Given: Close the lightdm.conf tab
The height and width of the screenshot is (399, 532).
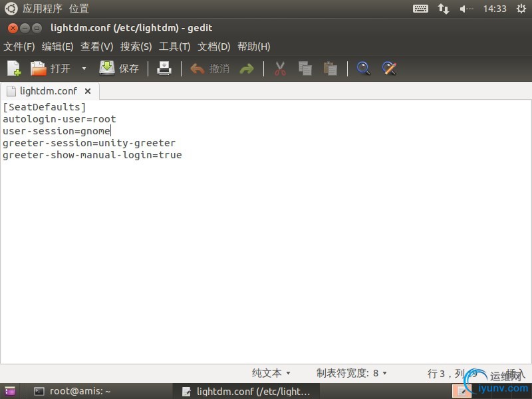Looking at the screenshot, I should click(88, 91).
